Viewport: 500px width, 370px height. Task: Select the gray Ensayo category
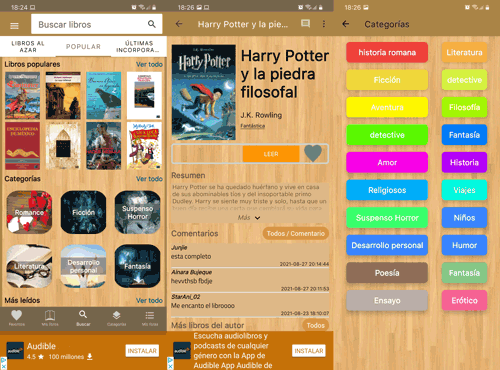(387, 301)
